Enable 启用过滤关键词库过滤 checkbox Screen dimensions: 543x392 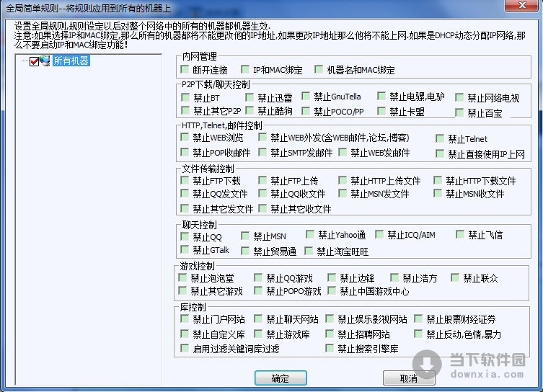pos(185,349)
